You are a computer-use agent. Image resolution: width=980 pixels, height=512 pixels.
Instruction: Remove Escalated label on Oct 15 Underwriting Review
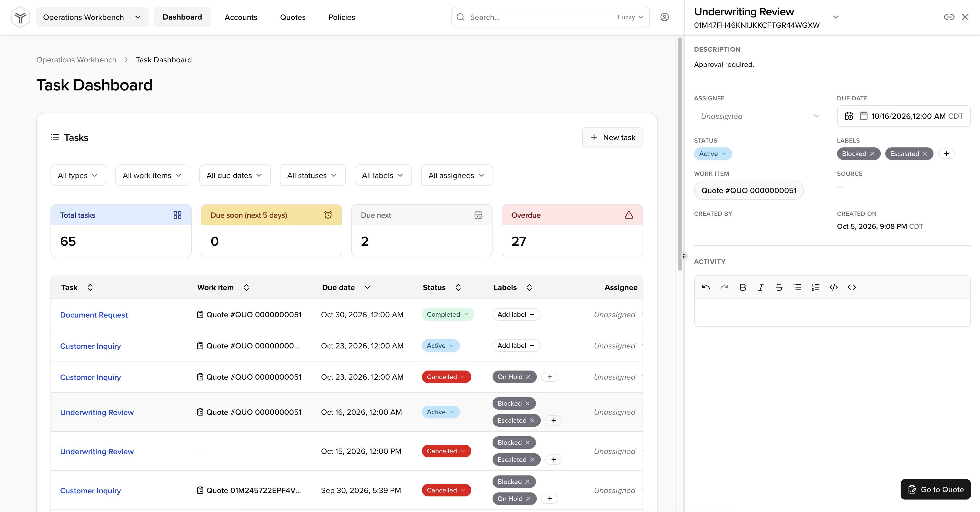point(533,460)
